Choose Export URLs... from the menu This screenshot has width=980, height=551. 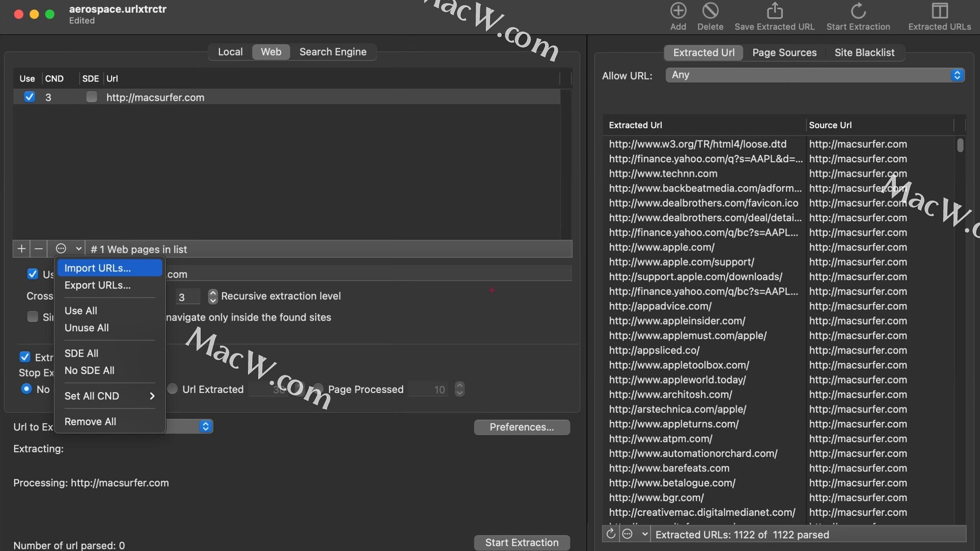click(109, 285)
